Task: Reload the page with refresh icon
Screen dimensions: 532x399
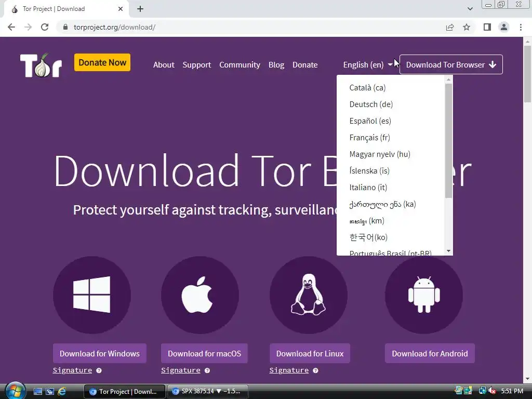Action: (x=45, y=27)
